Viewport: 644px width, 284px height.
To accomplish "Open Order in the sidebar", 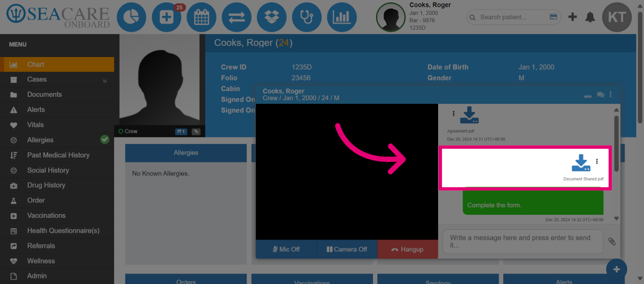I will pyautogui.click(x=57, y=200).
